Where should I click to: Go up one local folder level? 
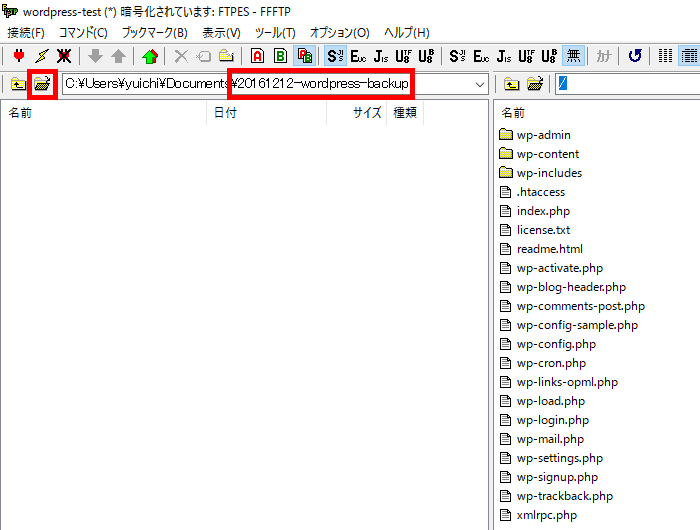(18, 84)
